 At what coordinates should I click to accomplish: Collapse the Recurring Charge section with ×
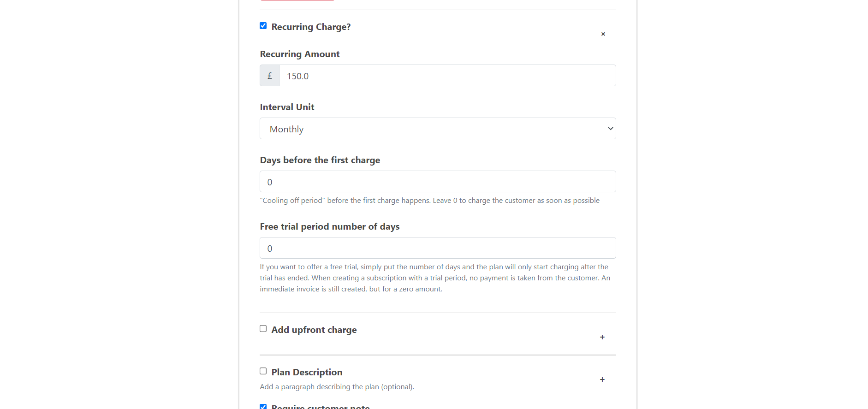(x=603, y=34)
